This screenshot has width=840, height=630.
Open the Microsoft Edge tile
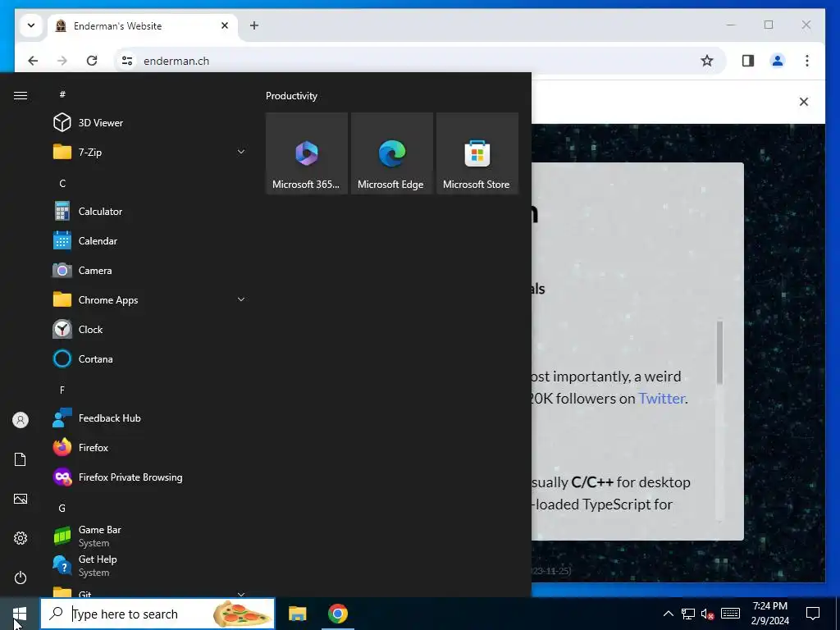391,153
